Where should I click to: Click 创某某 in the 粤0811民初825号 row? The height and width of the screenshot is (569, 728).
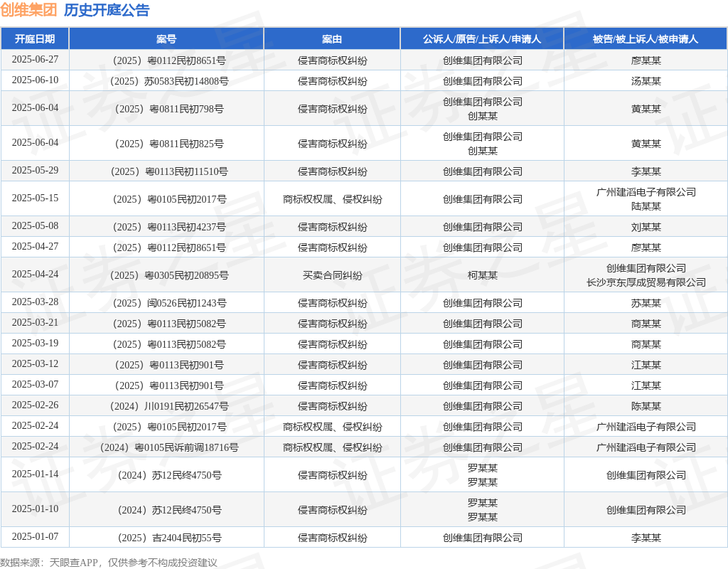483,151
